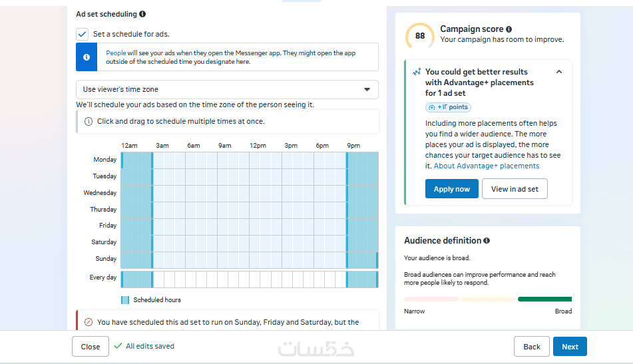Click View in ad set button
This screenshot has width=633, height=364.
tap(515, 189)
